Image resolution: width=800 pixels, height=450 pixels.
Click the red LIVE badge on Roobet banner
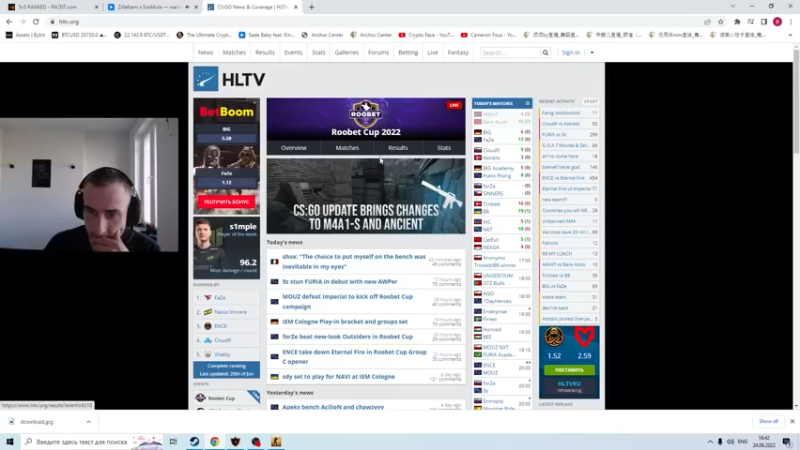point(454,105)
